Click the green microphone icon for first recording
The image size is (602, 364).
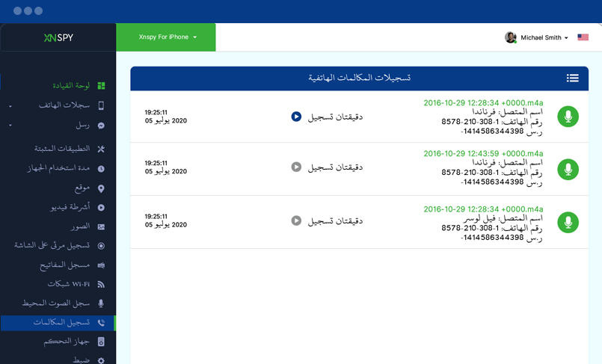point(568,117)
